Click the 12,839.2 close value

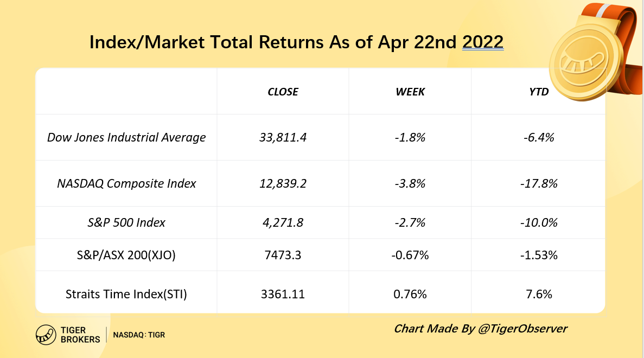(283, 183)
